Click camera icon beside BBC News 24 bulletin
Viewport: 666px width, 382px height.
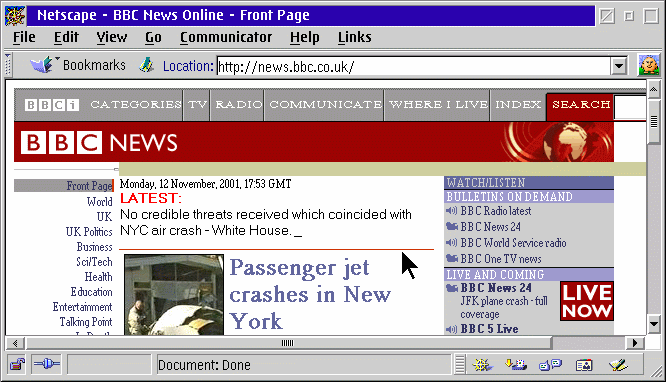452,226
